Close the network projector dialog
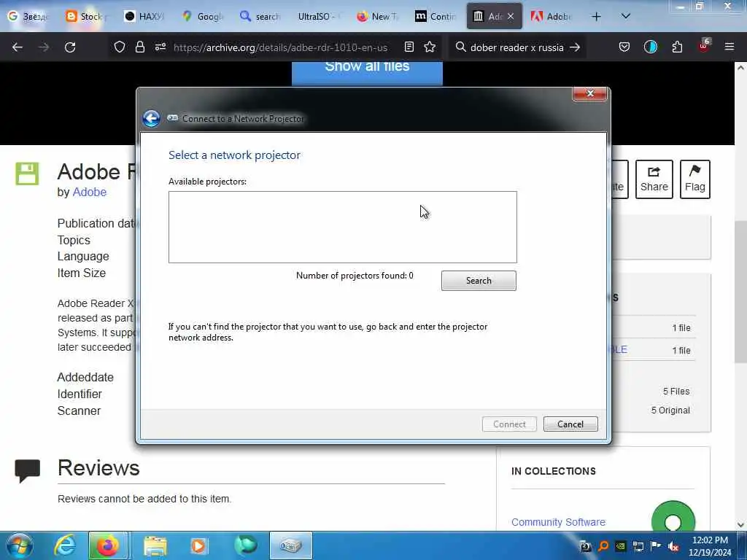 point(589,93)
